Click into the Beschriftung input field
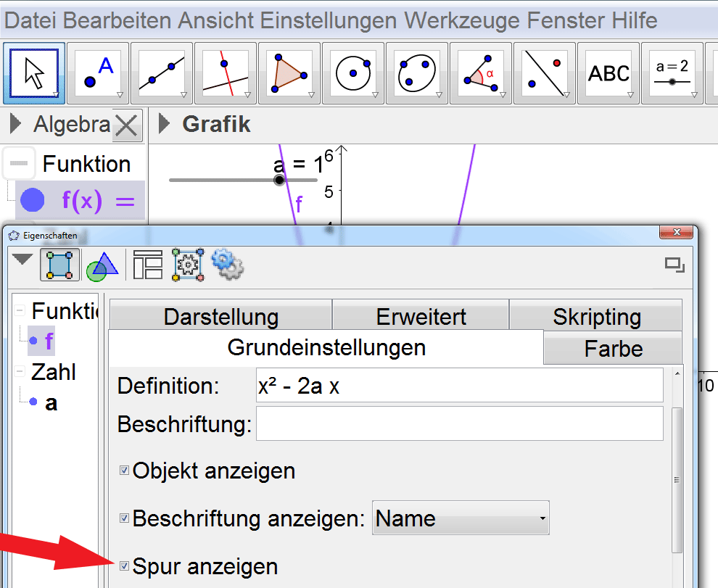Viewport: 718px width, 588px height. (459, 423)
